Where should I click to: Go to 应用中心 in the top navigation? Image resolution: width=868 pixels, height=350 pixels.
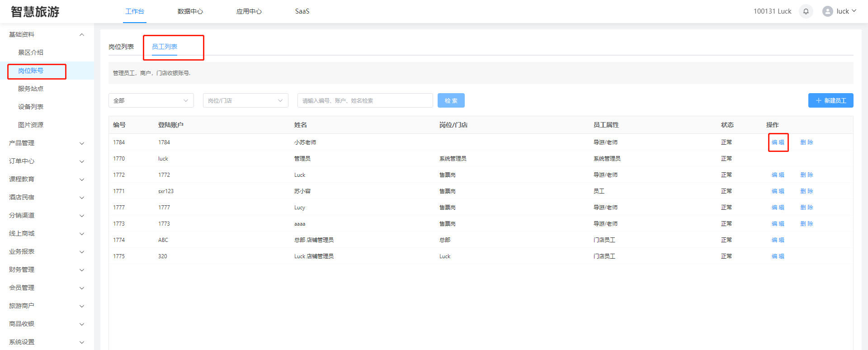click(x=249, y=11)
